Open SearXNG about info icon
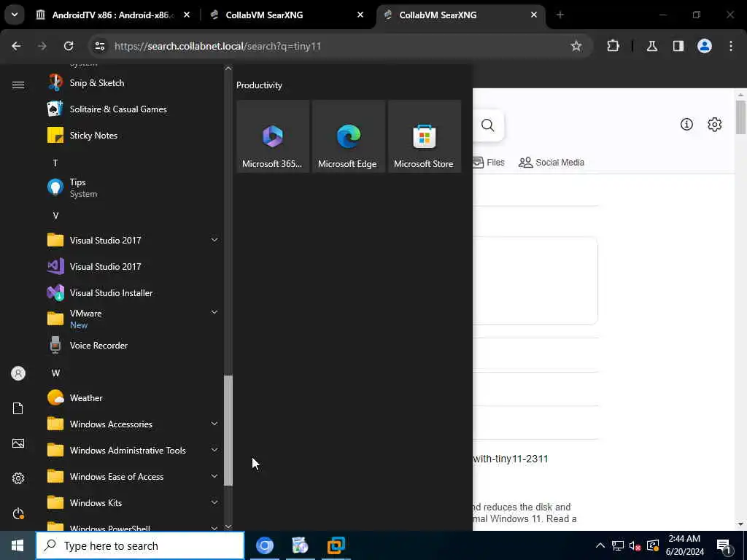 pyautogui.click(x=686, y=124)
